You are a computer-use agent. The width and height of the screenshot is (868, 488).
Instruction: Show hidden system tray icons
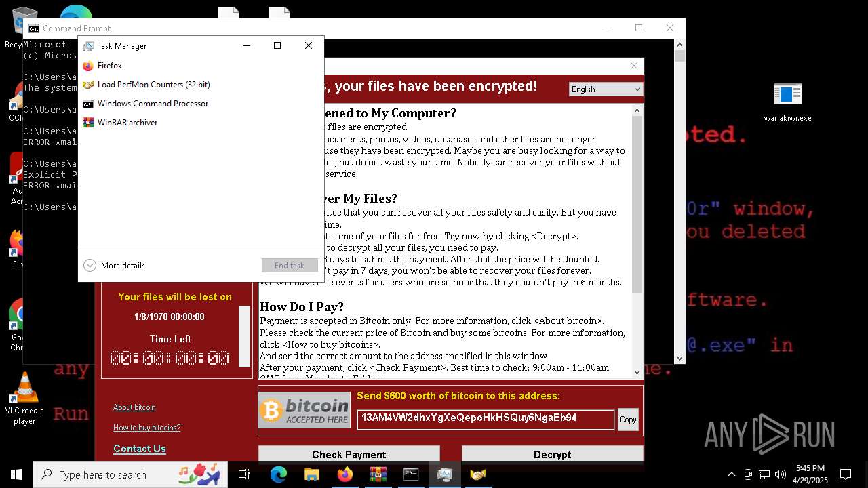coord(731,474)
